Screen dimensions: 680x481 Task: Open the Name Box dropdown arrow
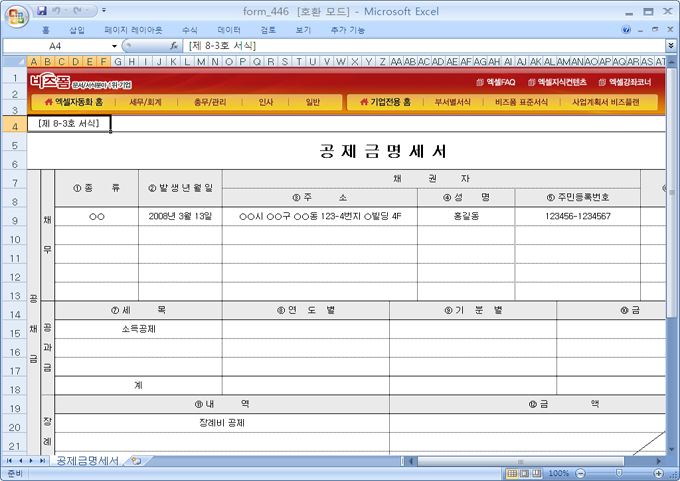click(114, 46)
